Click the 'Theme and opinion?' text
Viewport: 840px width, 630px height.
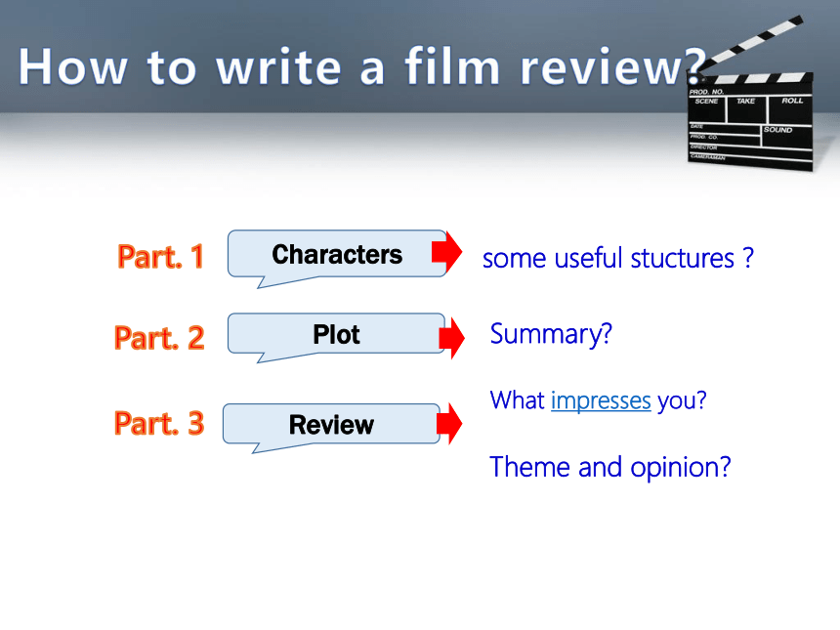point(610,467)
